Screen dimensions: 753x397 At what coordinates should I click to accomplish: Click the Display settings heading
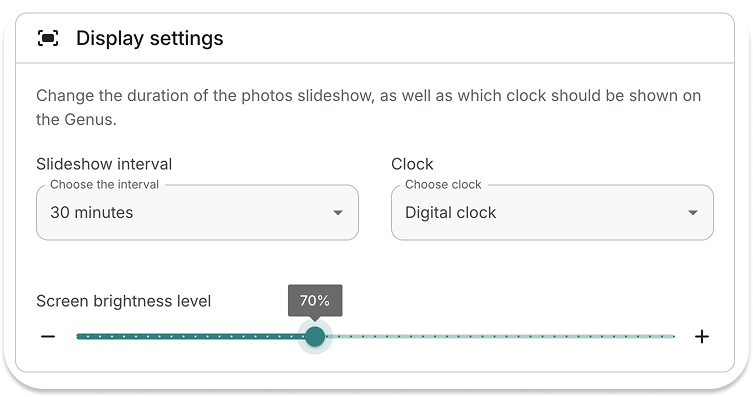[150, 38]
